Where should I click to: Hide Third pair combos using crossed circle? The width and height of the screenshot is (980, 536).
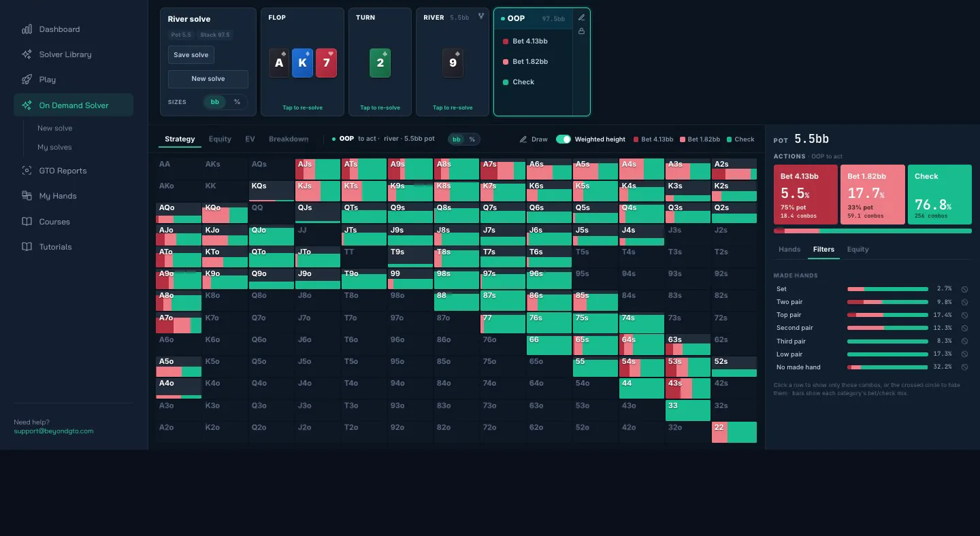pos(964,341)
